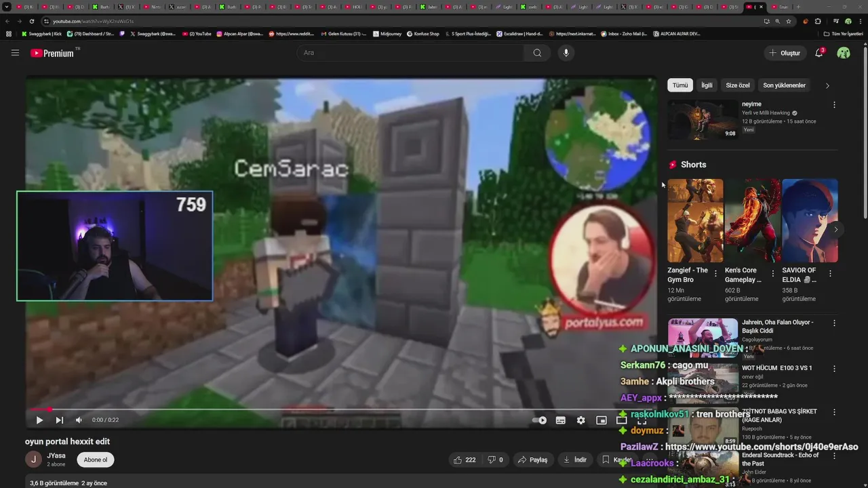Open the Midjourney bookmark
The width and height of the screenshot is (868, 488).
pyautogui.click(x=387, y=34)
